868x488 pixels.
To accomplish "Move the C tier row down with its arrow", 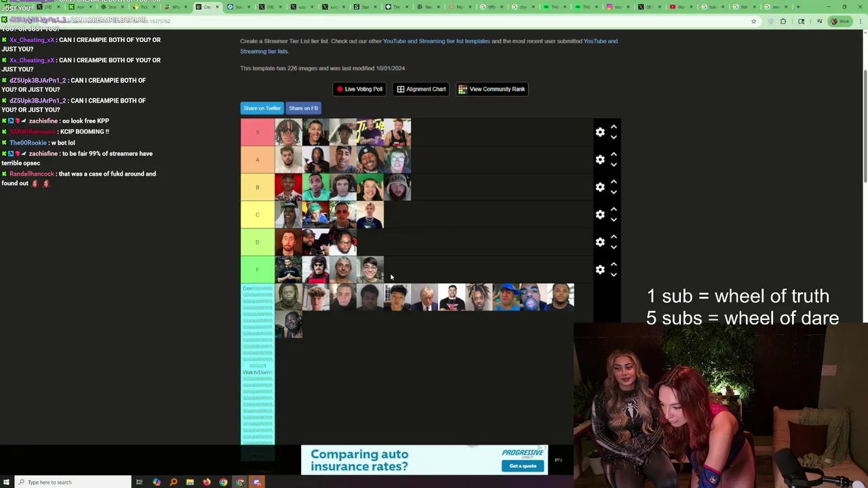I will click(614, 220).
